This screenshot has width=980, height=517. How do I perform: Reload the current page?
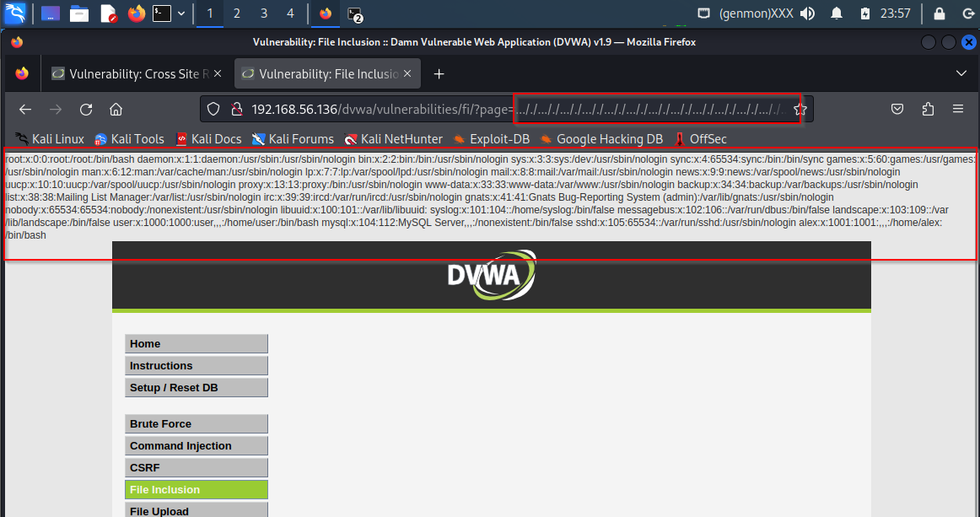coord(86,110)
